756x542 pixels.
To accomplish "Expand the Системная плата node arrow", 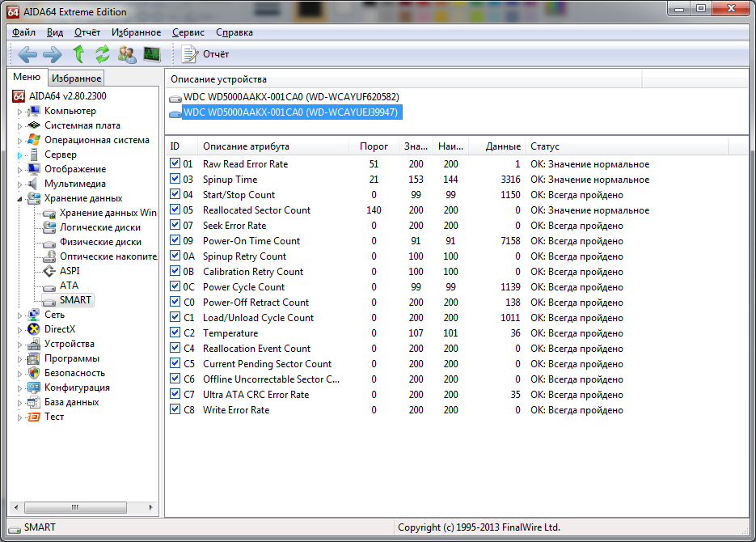I will pyautogui.click(x=19, y=126).
